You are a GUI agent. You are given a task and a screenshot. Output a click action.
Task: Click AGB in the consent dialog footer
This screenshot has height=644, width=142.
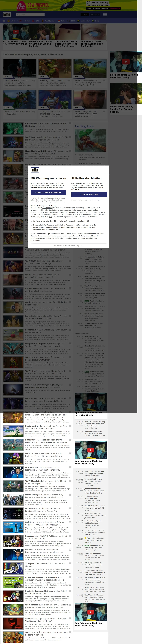point(82,246)
